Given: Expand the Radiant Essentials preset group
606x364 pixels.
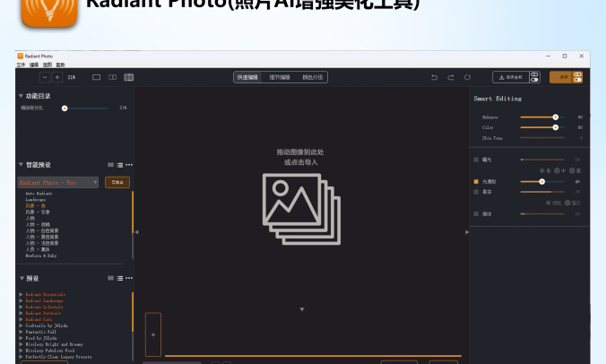Looking at the screenshot, I should (21, 294).
